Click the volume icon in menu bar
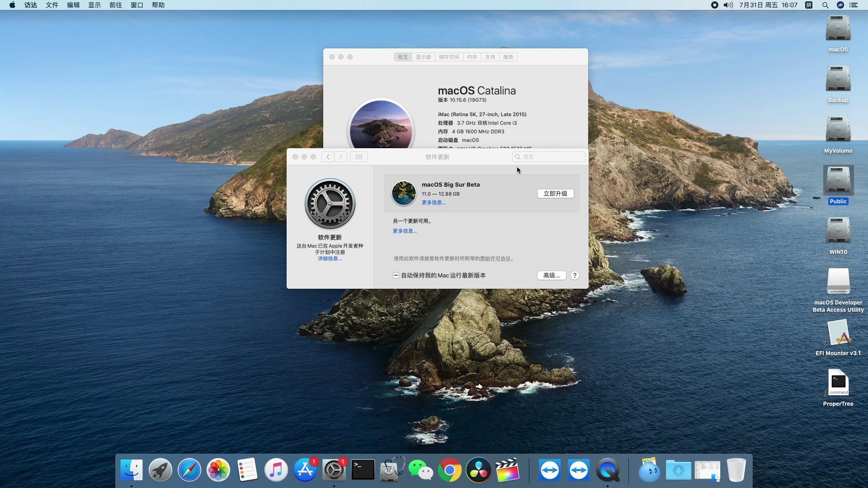 click(728, 5)
